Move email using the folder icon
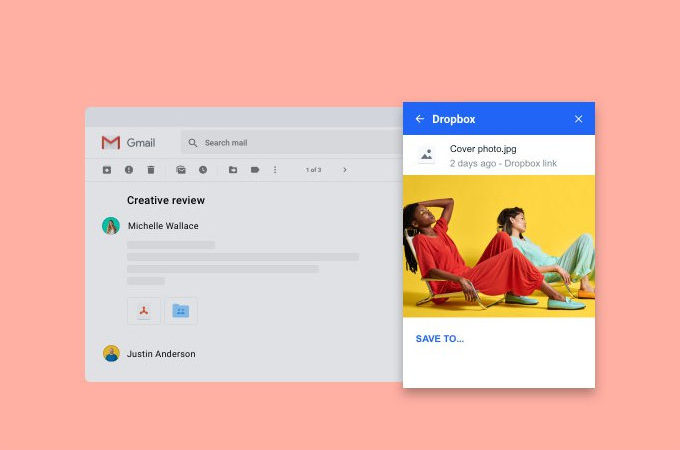 [x=233, y=170]
